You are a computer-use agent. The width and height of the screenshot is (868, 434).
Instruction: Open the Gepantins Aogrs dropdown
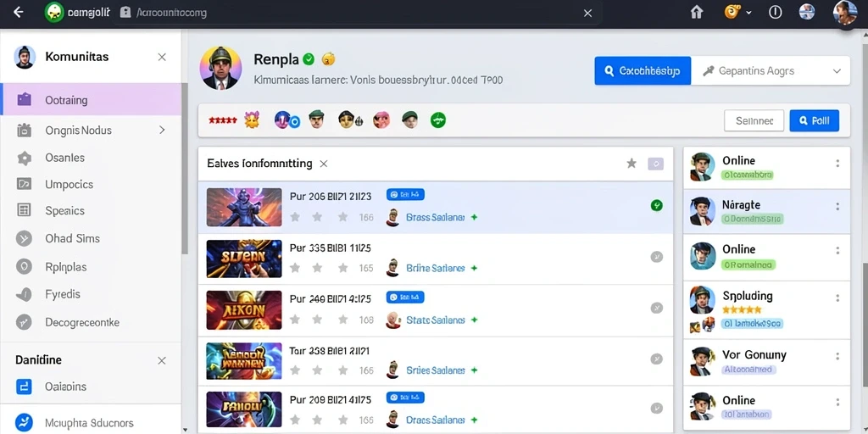coord(771,71)
